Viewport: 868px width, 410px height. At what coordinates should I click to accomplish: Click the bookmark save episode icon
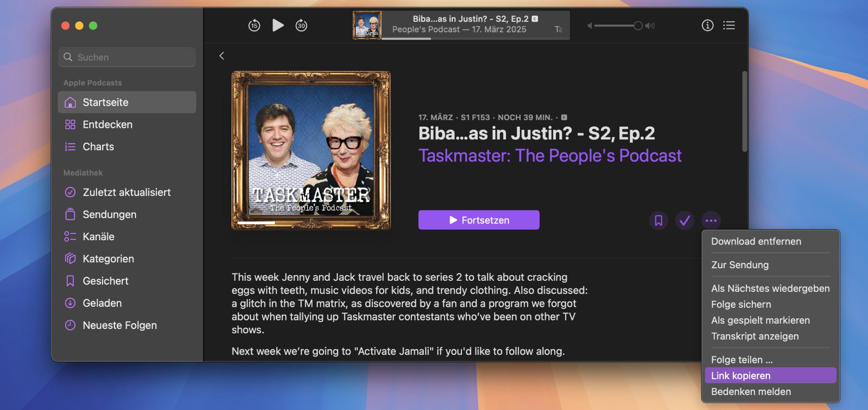[658, 221]
